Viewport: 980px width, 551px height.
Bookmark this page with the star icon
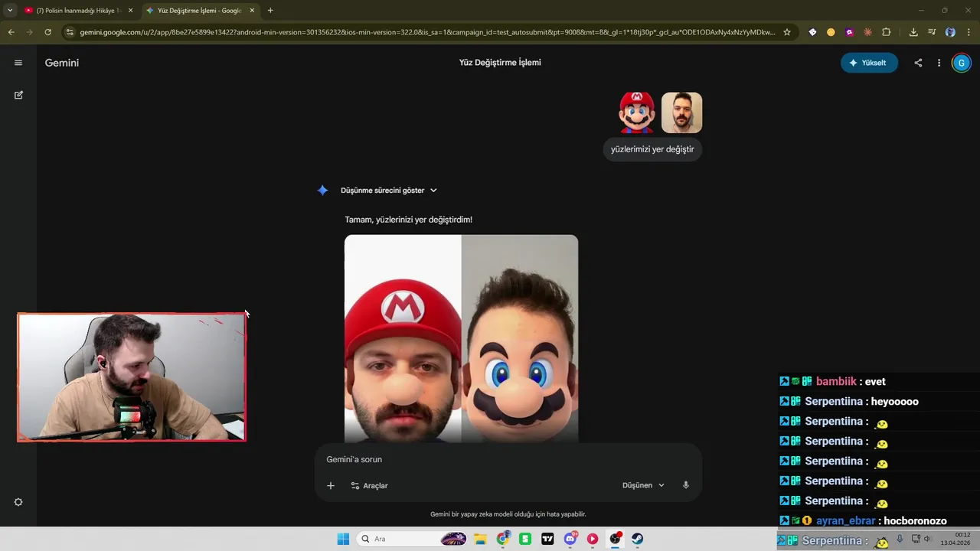point(786,32)
